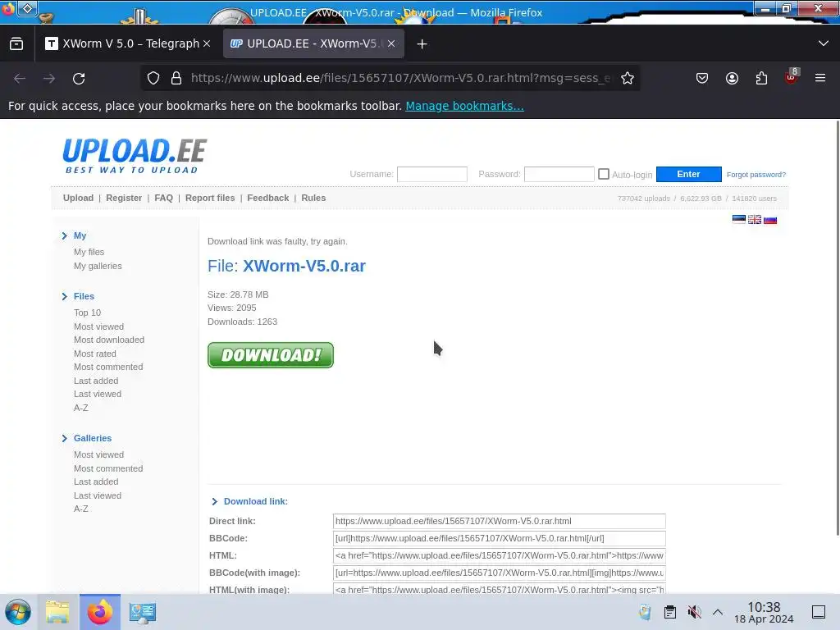Image resolution: width=840 pixels, height=630 pixels.
Task: Click Show desktop button
Action: pyautogui.click(x=819, y=612)
